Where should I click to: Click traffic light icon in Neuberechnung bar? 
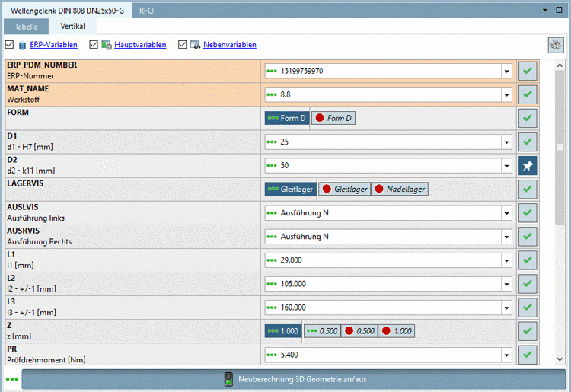coord(228,379)
